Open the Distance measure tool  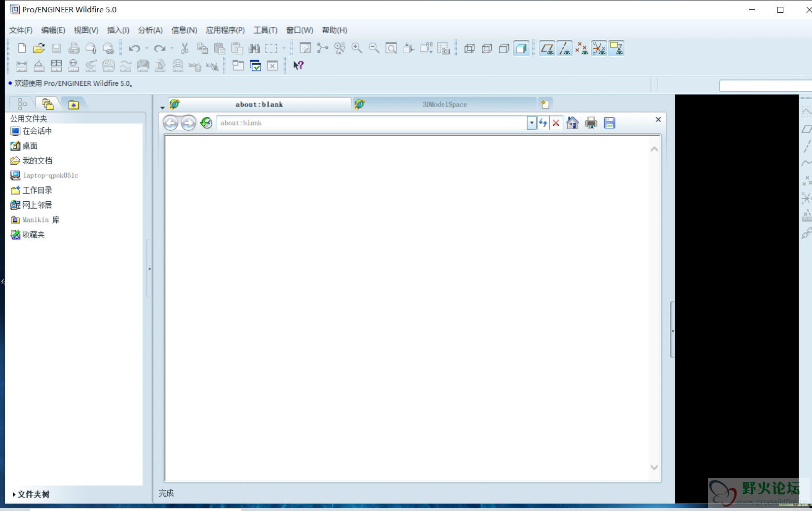22,66
